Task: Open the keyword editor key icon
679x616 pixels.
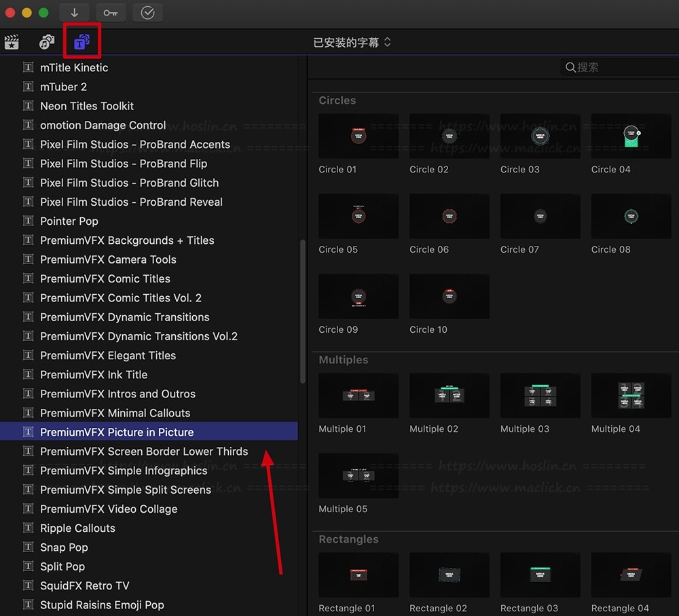Action: 111,12
